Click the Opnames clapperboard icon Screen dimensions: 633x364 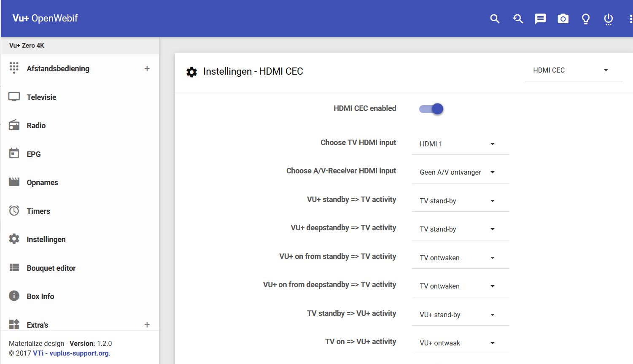(14, 182)
